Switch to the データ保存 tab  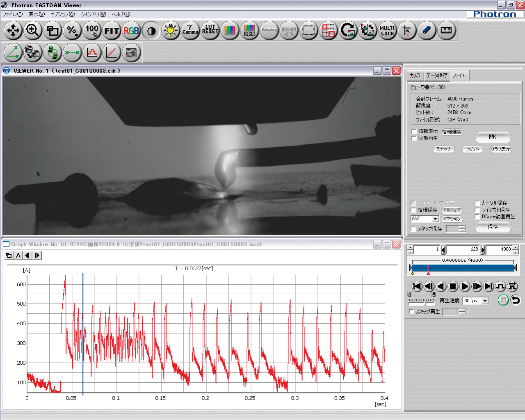pyautogui.click(x=436, y=75)
